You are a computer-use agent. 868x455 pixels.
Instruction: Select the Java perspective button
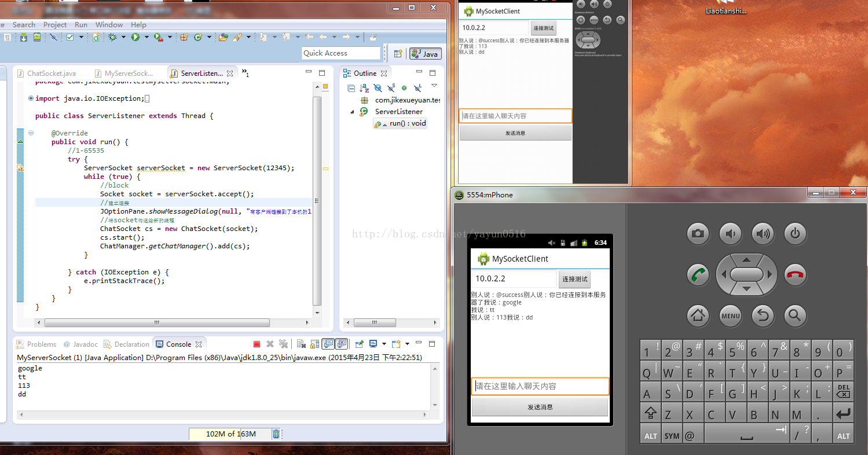pos(426,53)
